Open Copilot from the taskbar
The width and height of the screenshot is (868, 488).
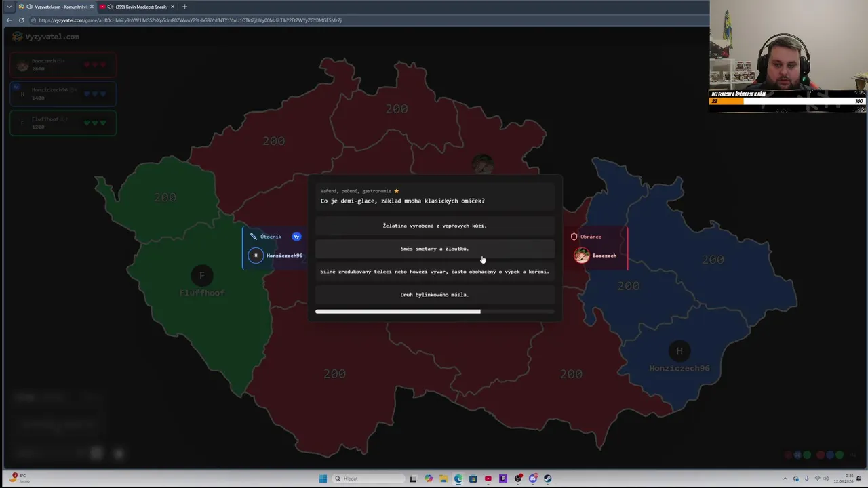[x=429, y=479]
